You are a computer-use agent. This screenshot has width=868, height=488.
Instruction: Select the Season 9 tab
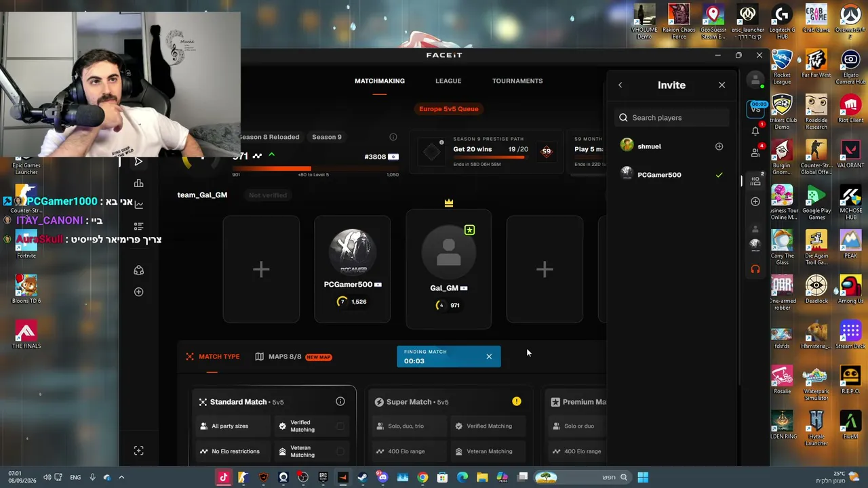coord(327,137)
